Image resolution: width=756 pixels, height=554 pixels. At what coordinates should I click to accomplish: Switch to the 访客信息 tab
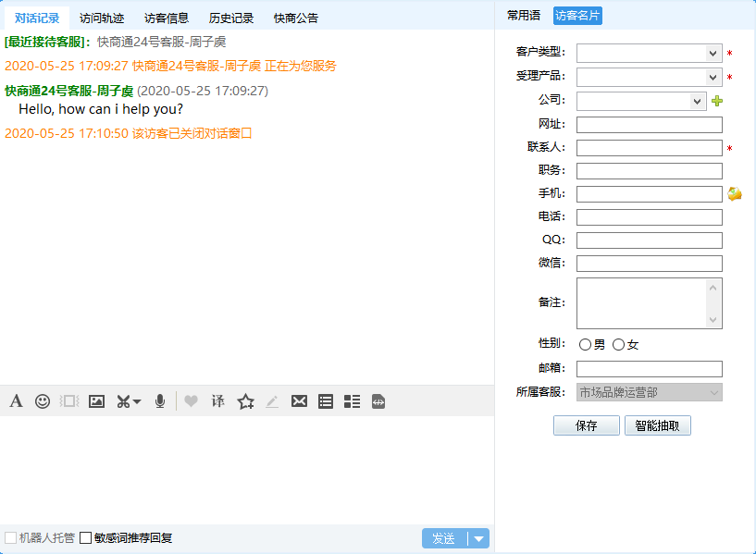(x=167, y=18)
